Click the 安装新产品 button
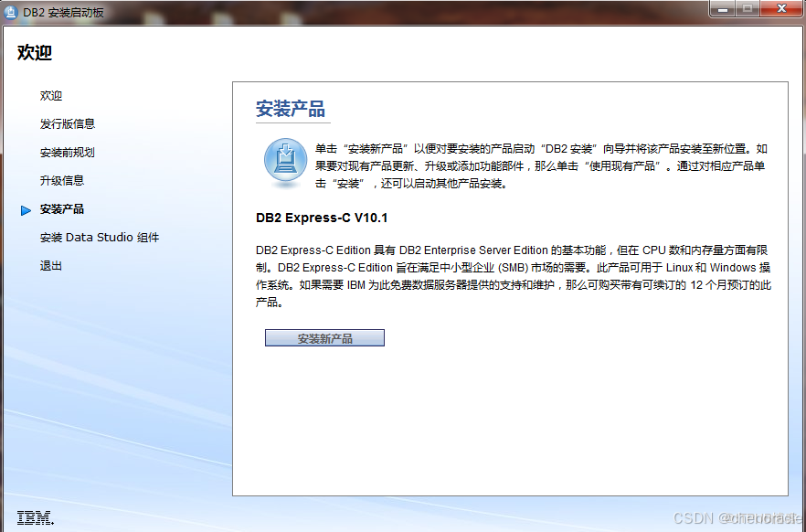The height and width of the screenshot is (532, 806). [324, 337]
